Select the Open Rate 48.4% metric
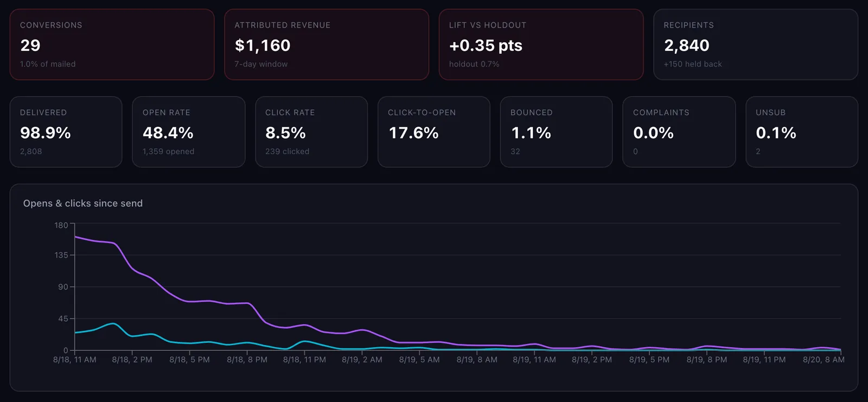This screenshot has width=868, height=402. pos(188,132)
